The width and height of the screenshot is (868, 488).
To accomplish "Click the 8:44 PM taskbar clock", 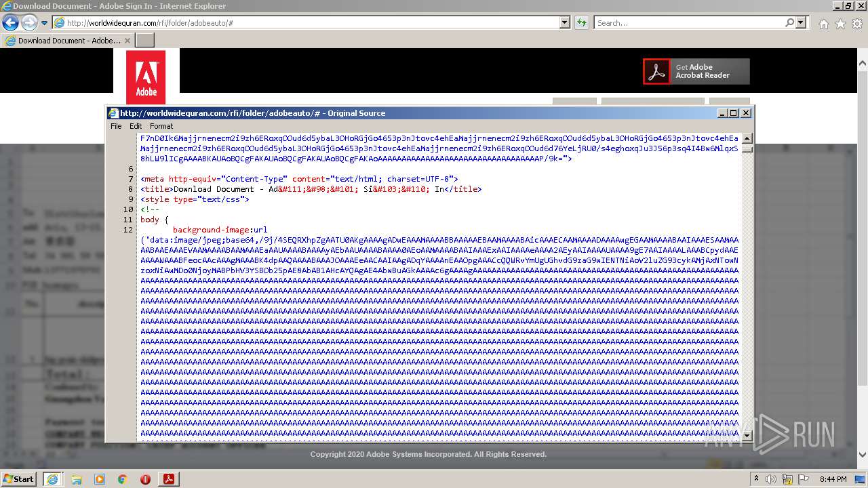I will 833,479.
